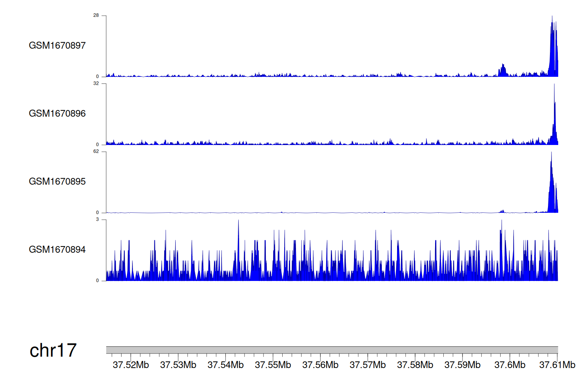Image resolution: width=588 pixels, height=384 pixels.
Task: Click the 37.54Mb axis label
Action: 225,365
